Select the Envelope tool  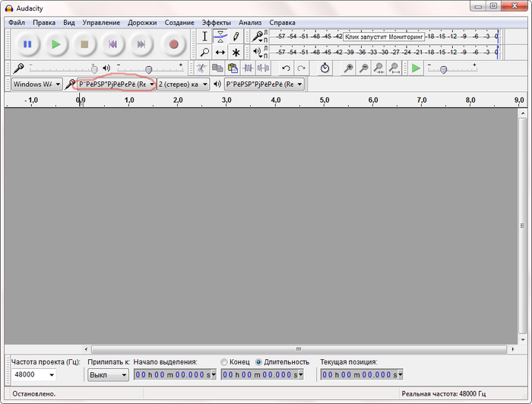(220, 36)
